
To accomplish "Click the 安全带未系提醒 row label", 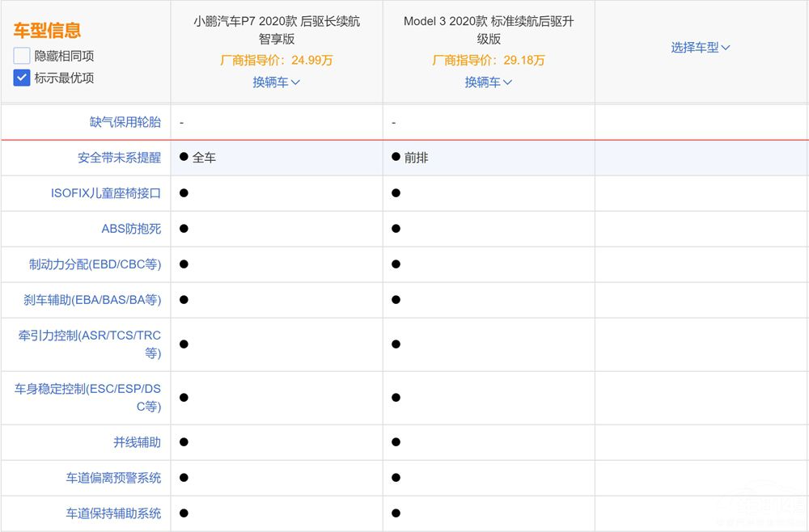I will 119,158.
